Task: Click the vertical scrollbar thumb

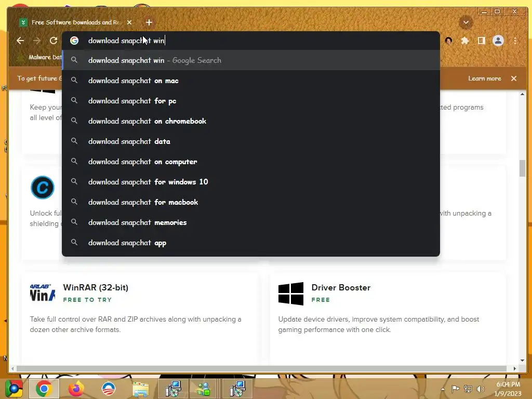Action: coord(522,168)
